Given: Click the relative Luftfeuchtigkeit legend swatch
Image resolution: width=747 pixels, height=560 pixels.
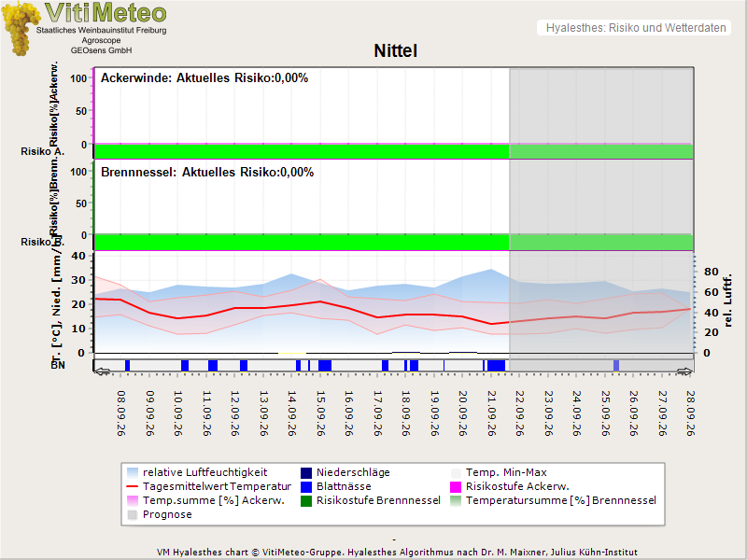Looking at the screenshot, I should (133, 472).
